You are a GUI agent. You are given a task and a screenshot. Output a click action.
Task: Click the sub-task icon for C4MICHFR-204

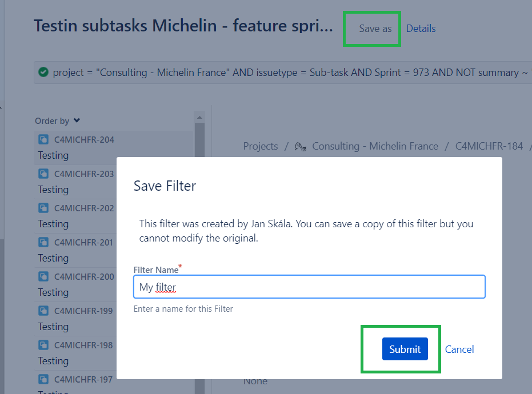(43, 139)
